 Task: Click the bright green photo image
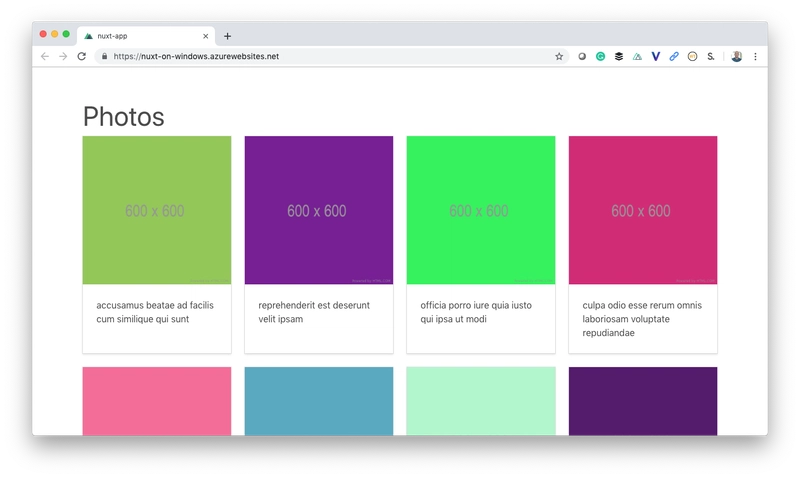tap(481, 210)
